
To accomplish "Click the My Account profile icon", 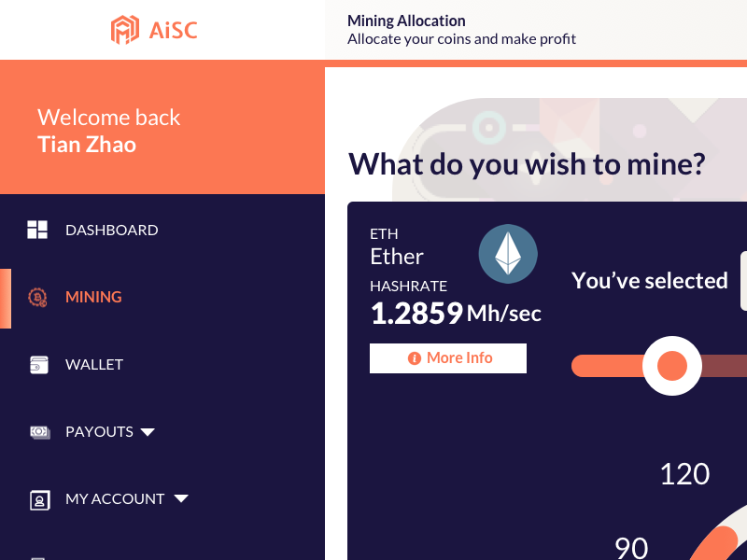I will tap(39, 499).
